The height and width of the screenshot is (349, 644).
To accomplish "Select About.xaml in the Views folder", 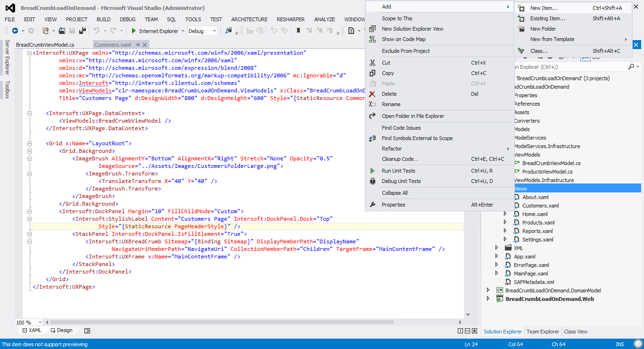I will pos(535,197).
